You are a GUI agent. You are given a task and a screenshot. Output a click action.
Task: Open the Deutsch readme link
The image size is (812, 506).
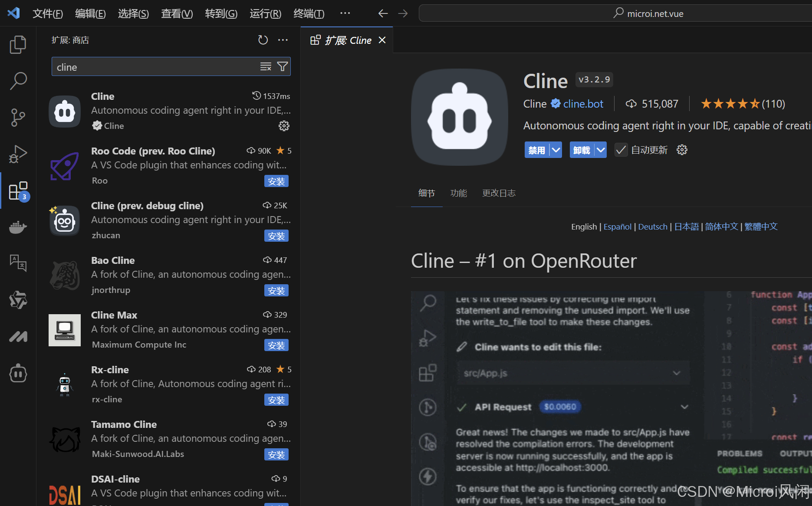[653, 227]
